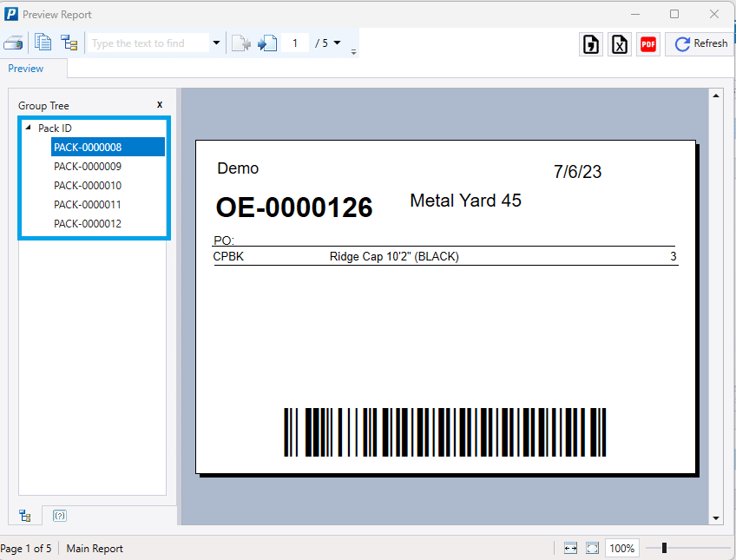Close the Group Tree panel
This screenshot has width=736, height=560.
coord(160,105)
